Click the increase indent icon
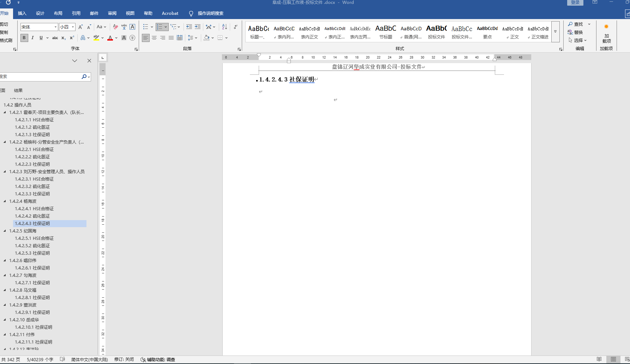 pyautogui.click(x=198, y=27)
